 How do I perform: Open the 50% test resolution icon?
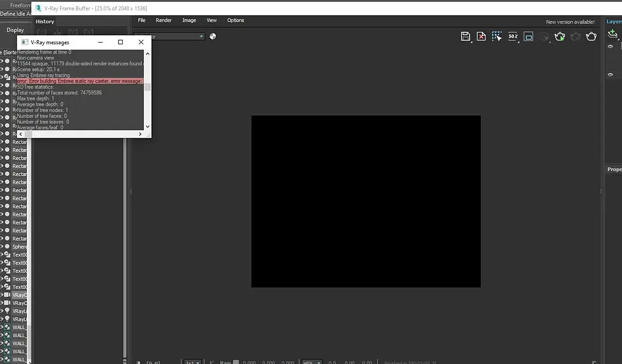click(x=513, y=36)
